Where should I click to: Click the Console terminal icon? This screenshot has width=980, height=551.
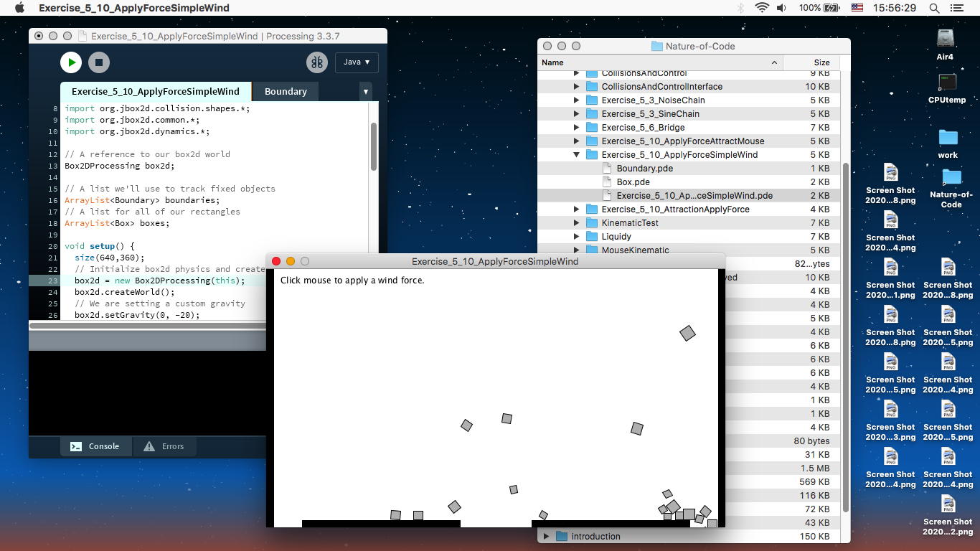76,446
